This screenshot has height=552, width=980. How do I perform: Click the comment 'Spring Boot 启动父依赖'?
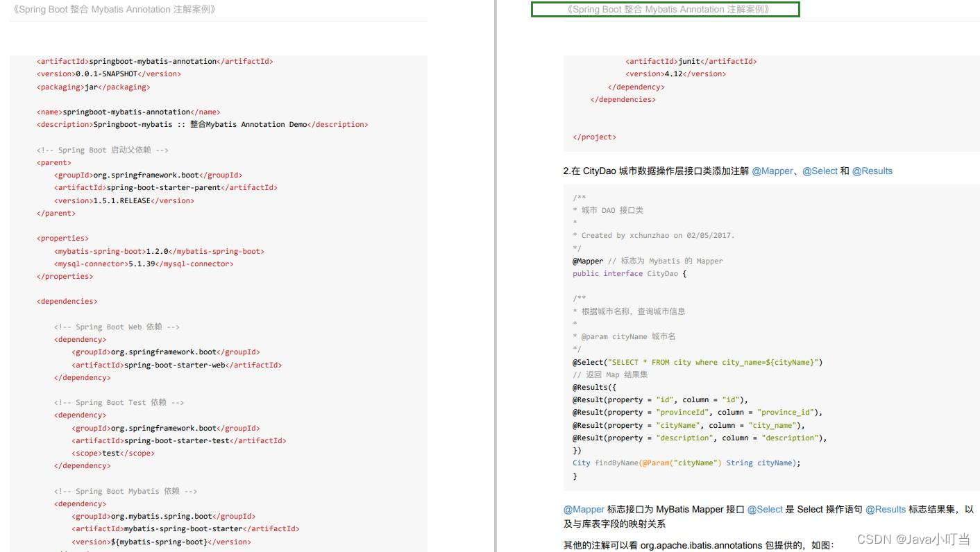[x=103, y=150]
